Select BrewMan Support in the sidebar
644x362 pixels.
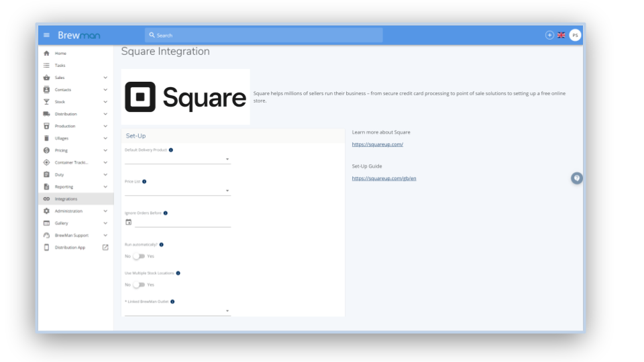point(76,235)
